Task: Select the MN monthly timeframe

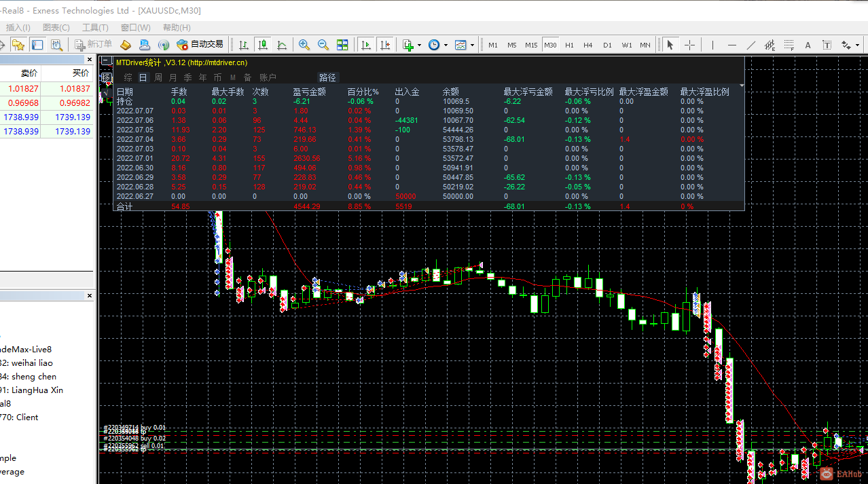Action: click(x=645, y=45)
